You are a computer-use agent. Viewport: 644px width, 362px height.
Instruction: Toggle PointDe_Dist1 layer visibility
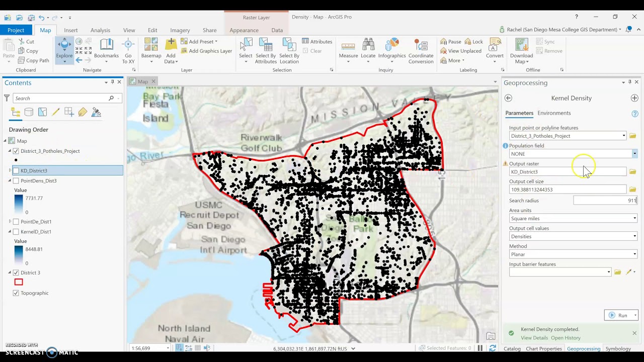16,222
